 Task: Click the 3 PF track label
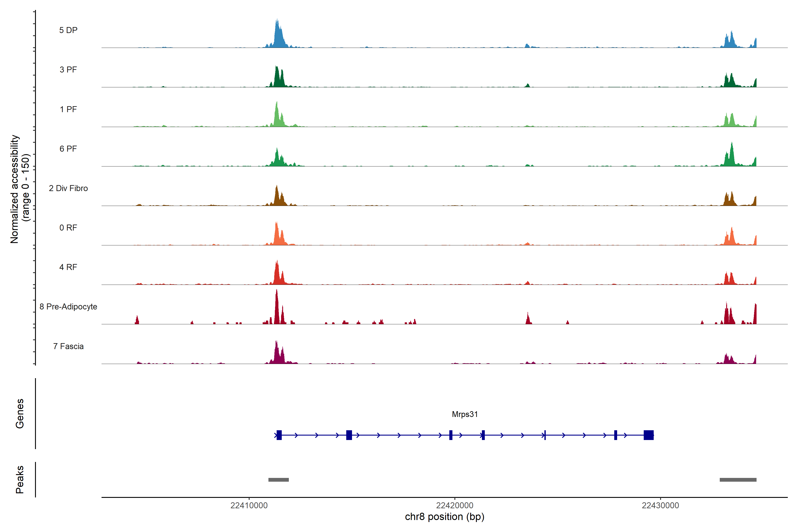pyautogui.click(x=68, y=70)
